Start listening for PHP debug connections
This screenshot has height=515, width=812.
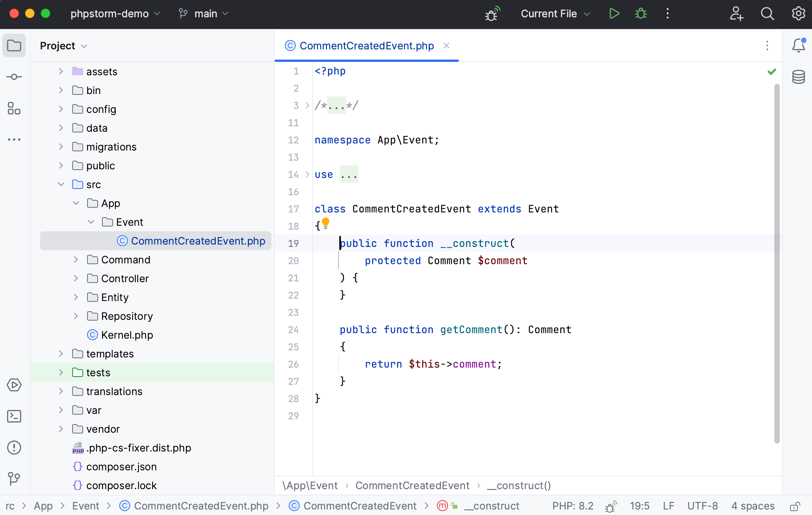pos(492,14)
